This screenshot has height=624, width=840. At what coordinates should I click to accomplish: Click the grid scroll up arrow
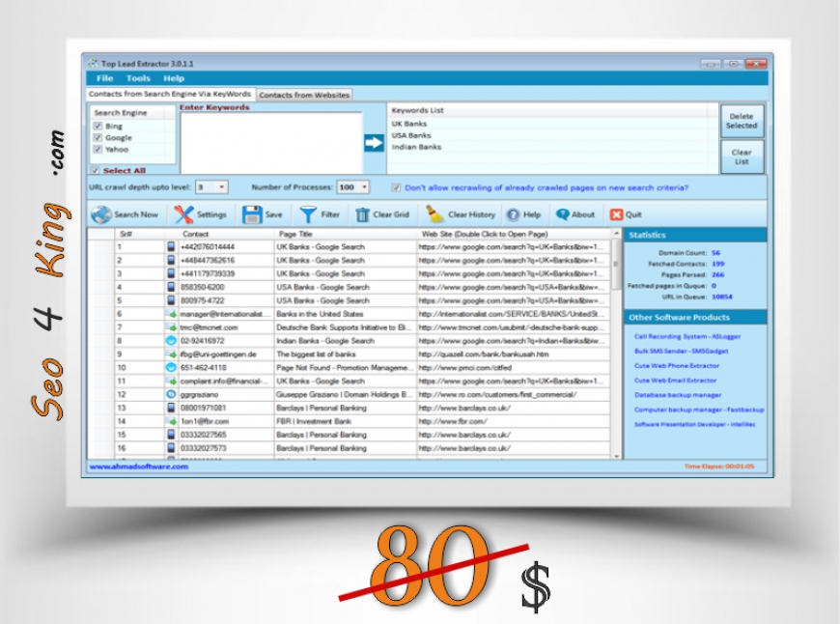tap(616, 234)
